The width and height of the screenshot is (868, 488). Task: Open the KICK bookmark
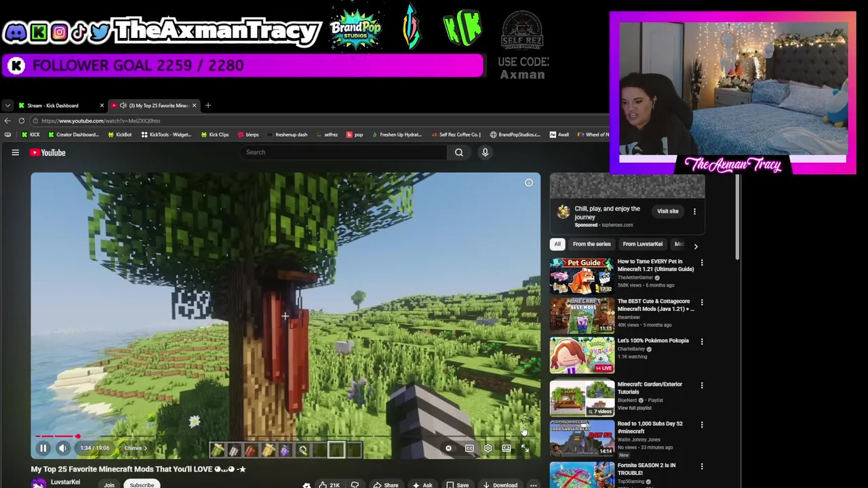click(31, 135)
